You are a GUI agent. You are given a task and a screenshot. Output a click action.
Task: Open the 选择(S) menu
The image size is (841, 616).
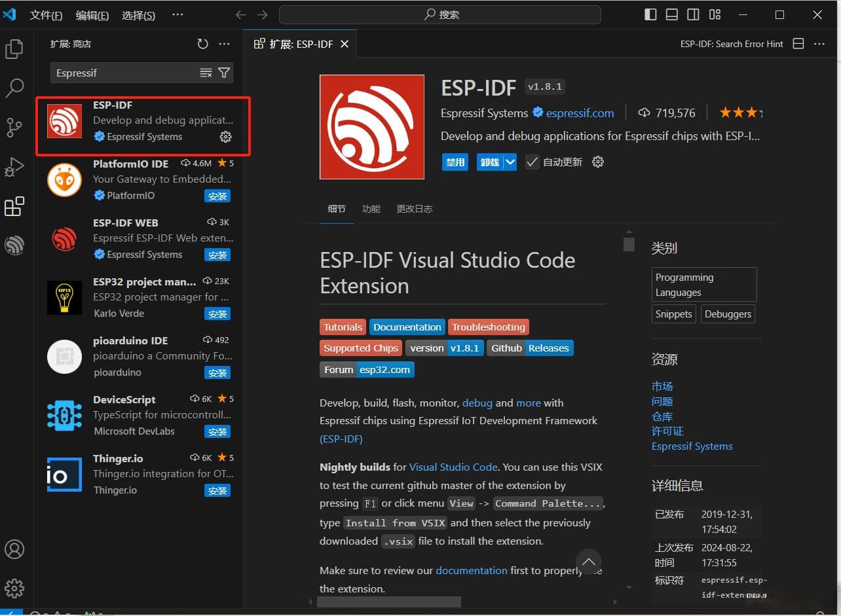point(138,15)
